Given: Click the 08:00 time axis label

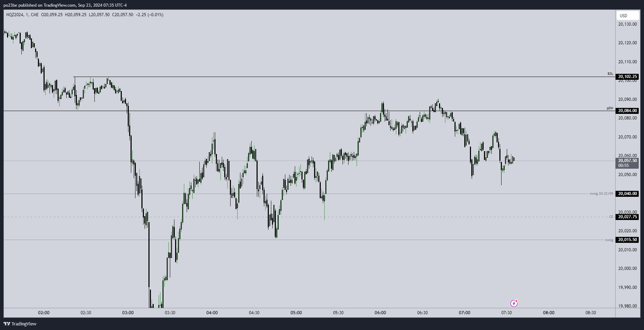Looking at the screenshot, I should pyautogui.click(x=549, y=313).
